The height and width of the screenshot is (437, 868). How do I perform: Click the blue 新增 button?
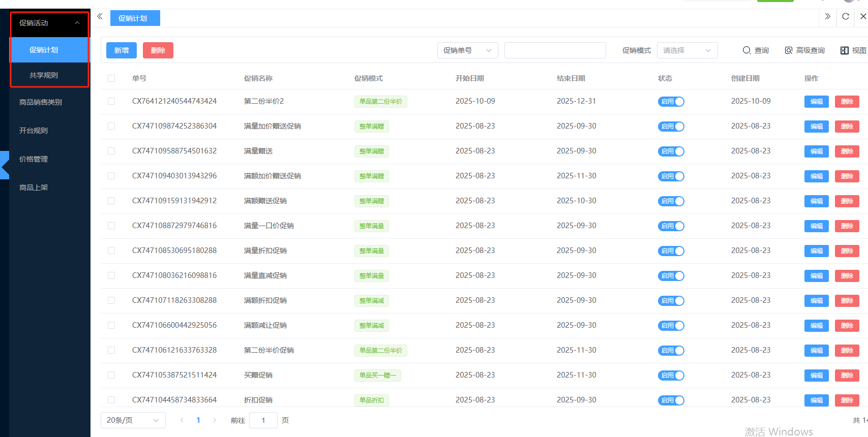pyautogui.click(x=122, y=50)
